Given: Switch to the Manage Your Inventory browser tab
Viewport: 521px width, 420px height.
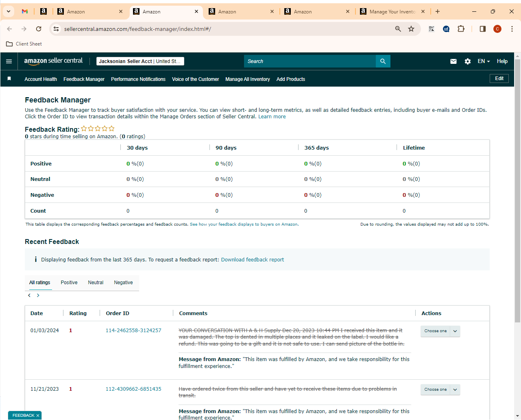Looking at the screenshot, I should point(392,12).
